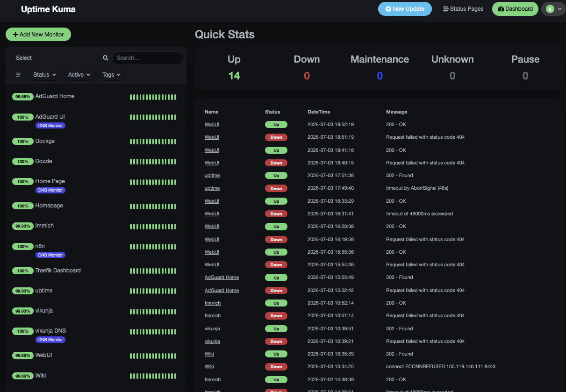Open the profile menu chevron

point(560,9)
